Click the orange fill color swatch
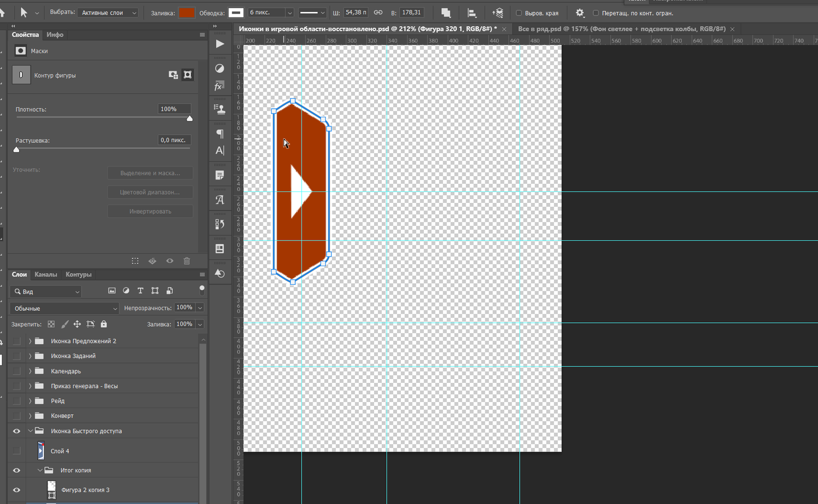This screenshot has height=504, width=818. (187, 13)
